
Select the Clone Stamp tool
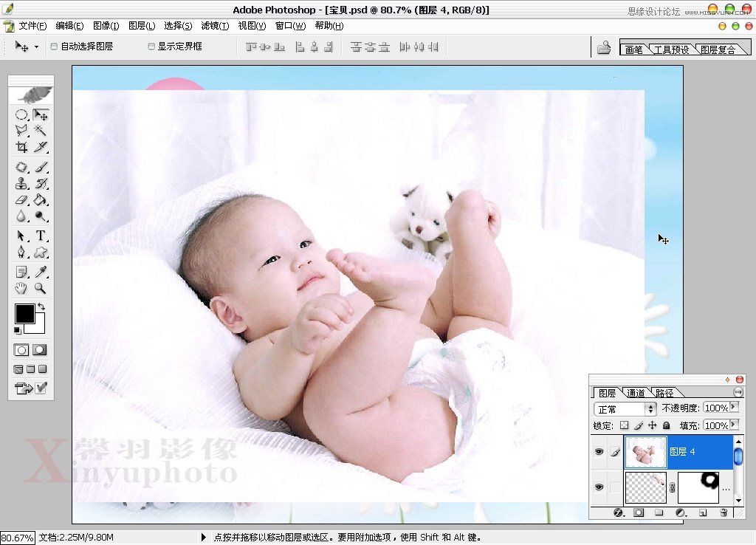[x=21, y=183]
